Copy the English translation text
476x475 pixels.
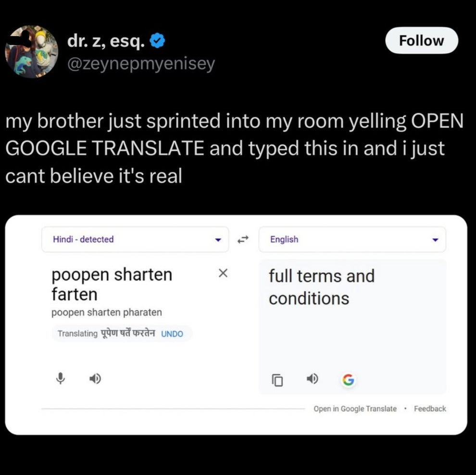coord(277,381)
